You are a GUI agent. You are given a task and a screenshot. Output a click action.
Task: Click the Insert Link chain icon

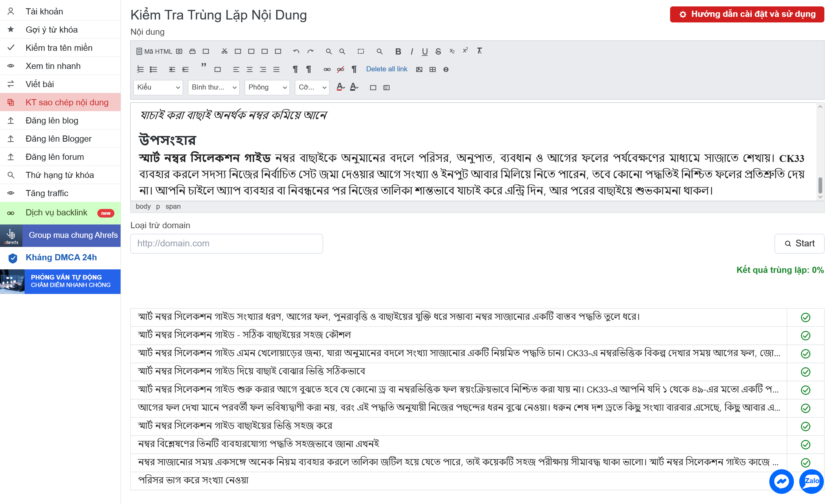click(327, 69)
